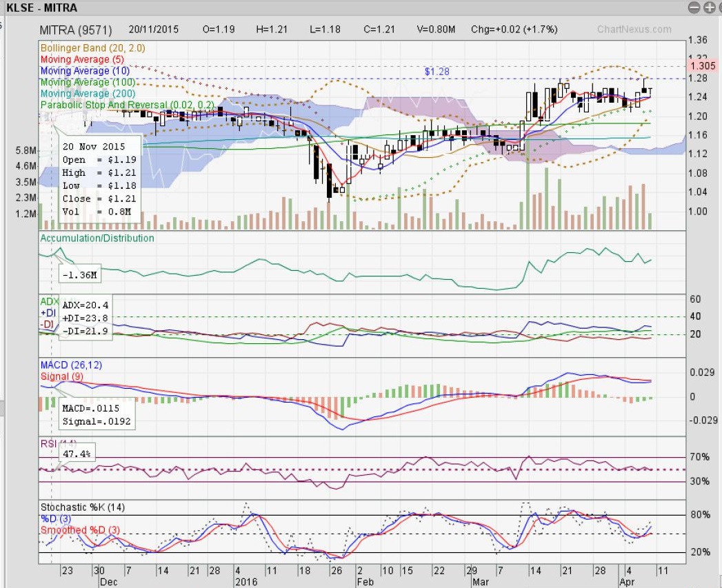Click the header date '20/11/2015'

[x=153, y=30]
